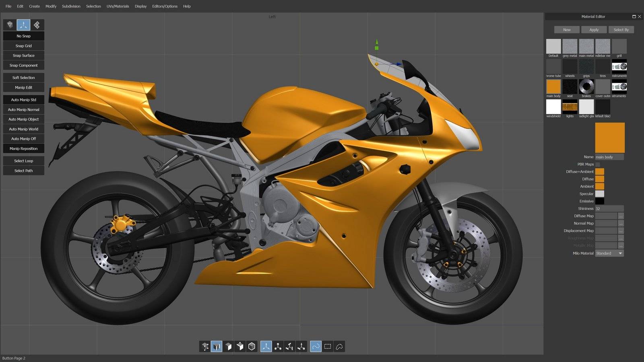Image resolution: width=644 pixels, height=362 pixels.
Task: Choose the lasso selection tool icon
Action: point(339,346)
